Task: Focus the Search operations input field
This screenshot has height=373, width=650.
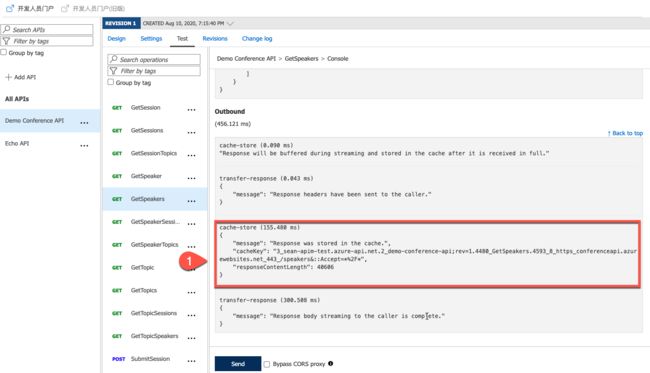Action: (154, 59)
